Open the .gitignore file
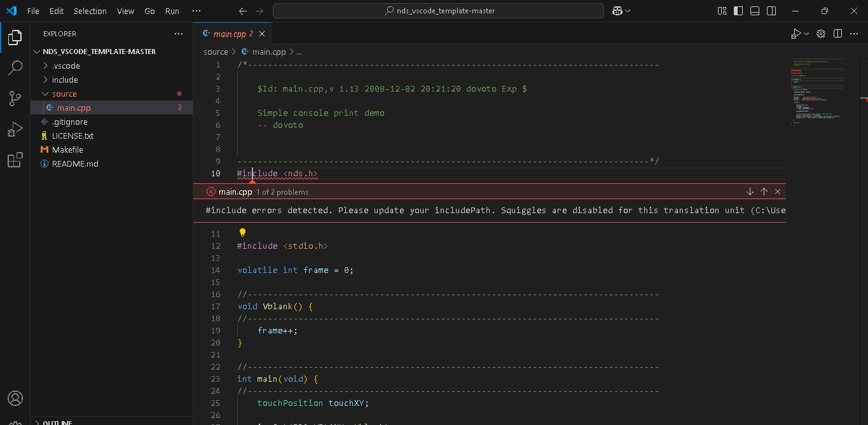 [x=112, y=122]
